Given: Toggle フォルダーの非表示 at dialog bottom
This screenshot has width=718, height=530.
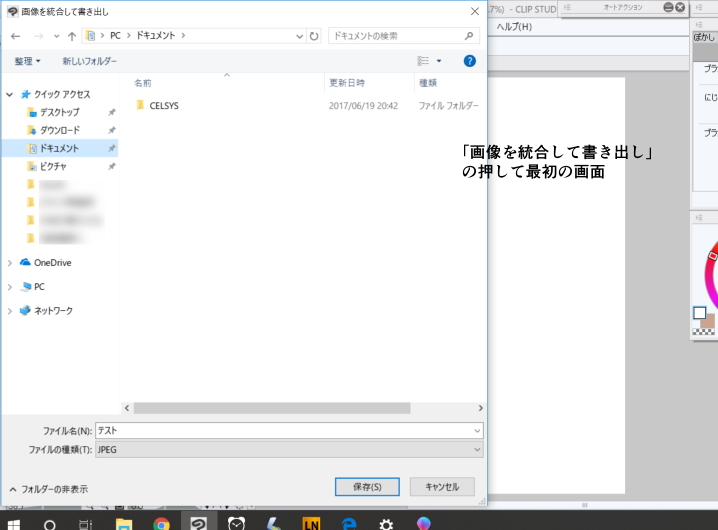Looking at the screenshot, I should [x=49, y=489].
